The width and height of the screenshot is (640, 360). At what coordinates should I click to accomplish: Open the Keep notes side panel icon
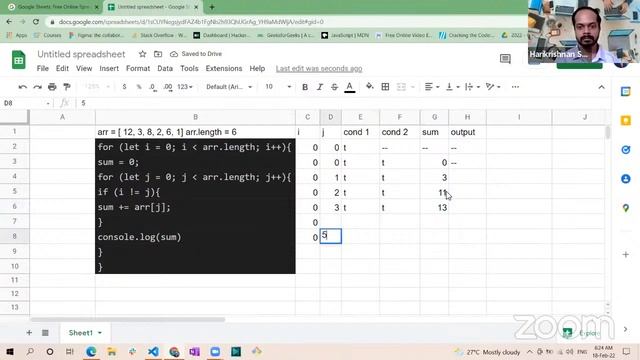point(625,120)
